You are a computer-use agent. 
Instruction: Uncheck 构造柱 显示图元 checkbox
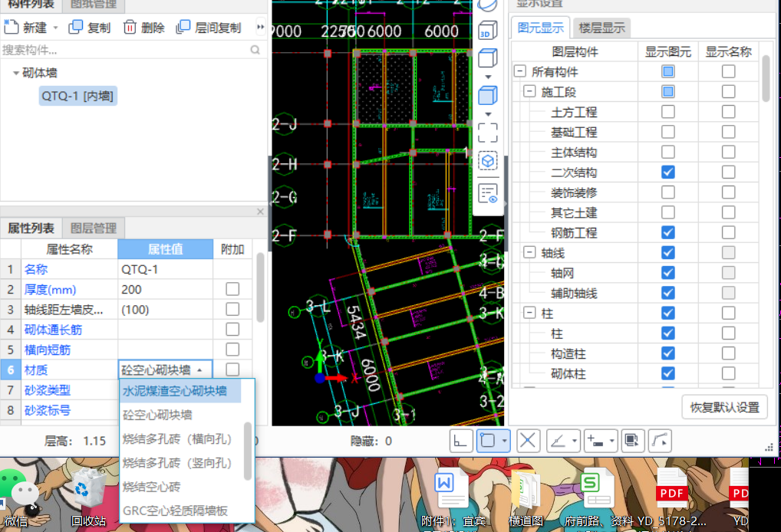(668, 353)
